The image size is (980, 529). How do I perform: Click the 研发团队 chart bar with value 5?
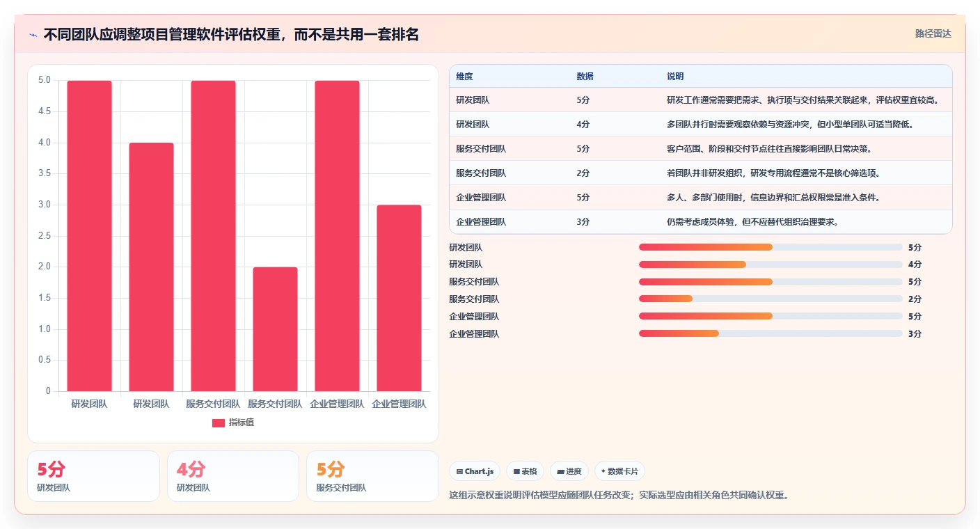(89, 236)
